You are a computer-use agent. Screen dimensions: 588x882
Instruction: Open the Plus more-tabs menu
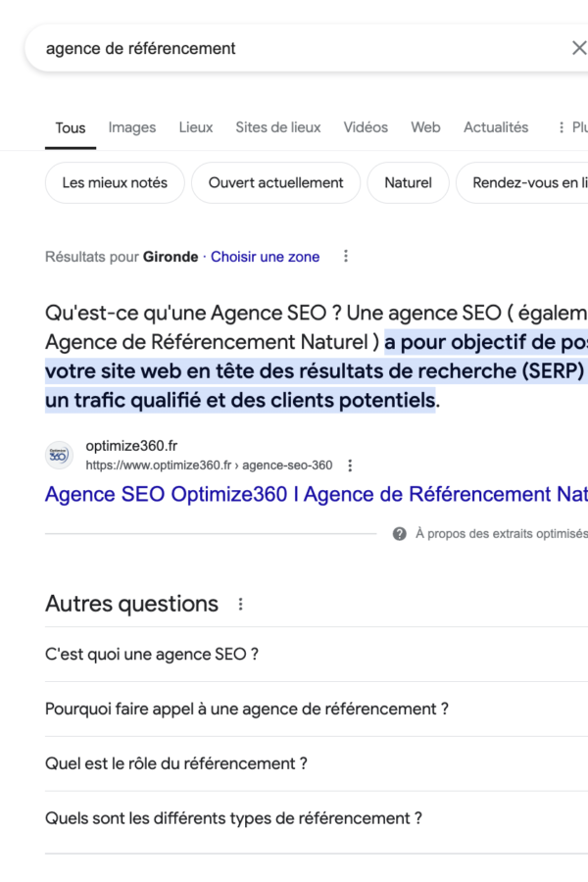[572, 127]
